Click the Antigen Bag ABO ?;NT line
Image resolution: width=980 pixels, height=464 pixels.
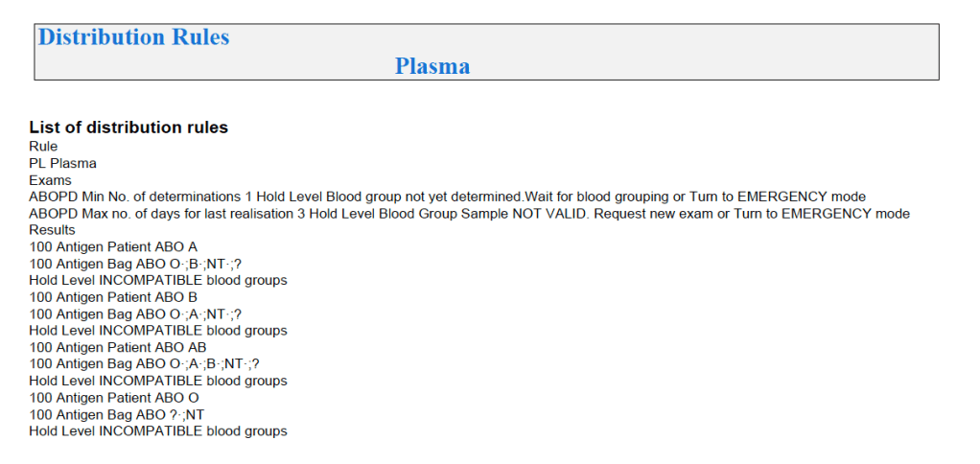click(x=117, y=414)
